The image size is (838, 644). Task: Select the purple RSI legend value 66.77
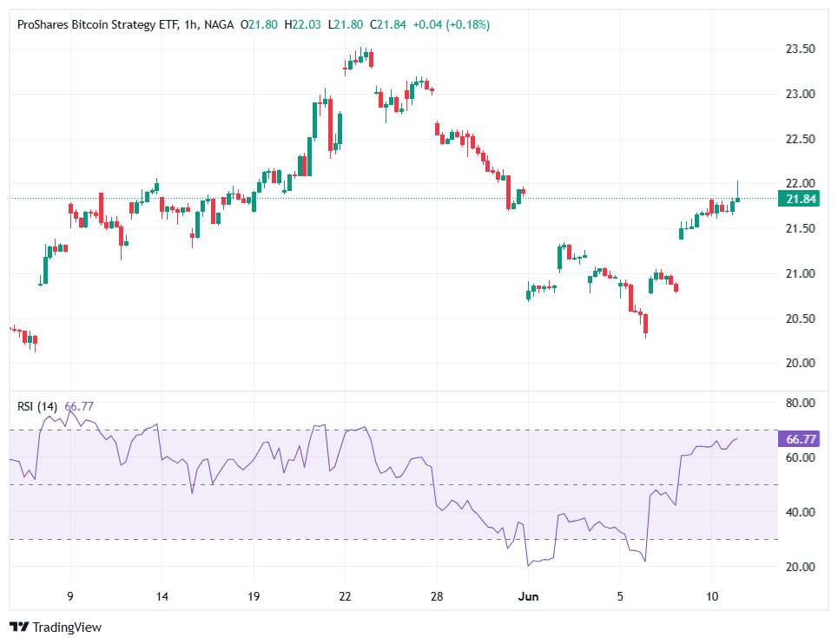pos(79,406)
